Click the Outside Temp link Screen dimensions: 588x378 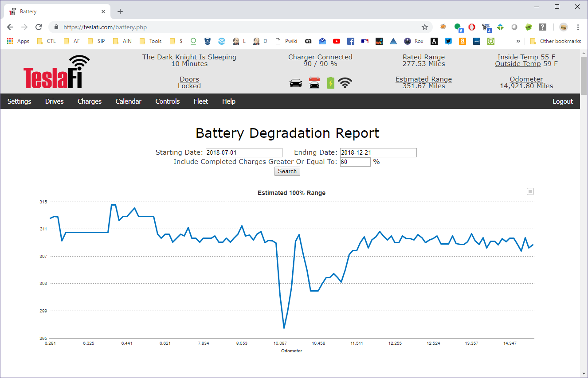518,64
